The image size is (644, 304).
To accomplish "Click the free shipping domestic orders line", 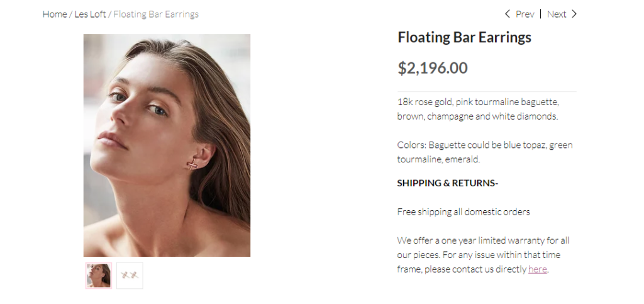I will (464, 211).
